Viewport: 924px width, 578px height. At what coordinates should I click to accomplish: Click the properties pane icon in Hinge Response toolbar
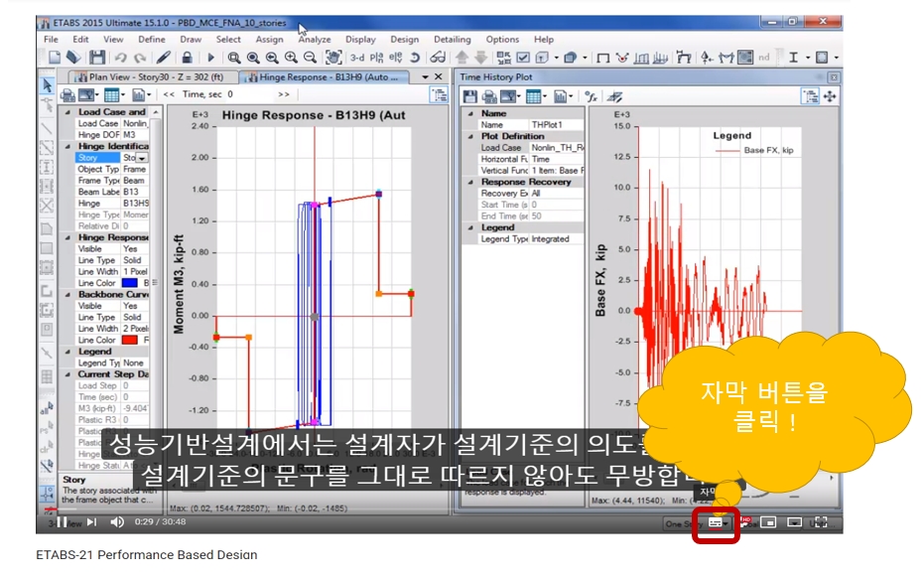(439, 95)
